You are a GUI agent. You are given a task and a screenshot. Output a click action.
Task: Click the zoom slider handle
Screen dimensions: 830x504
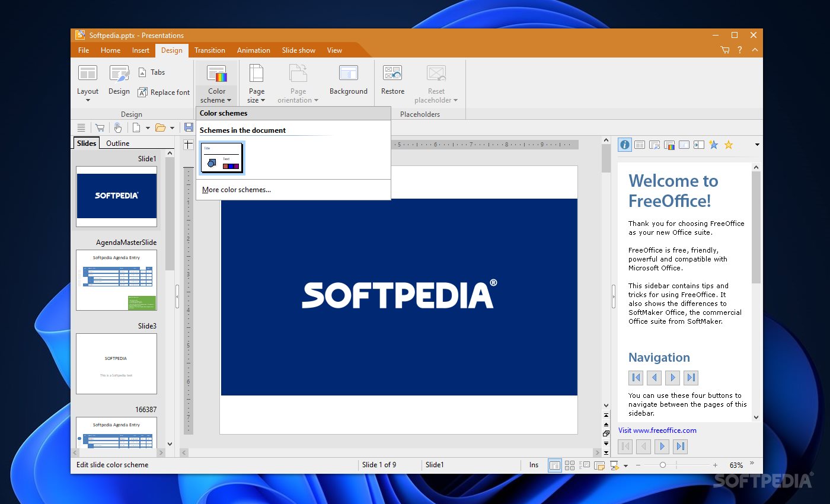(x=663, y=465)
